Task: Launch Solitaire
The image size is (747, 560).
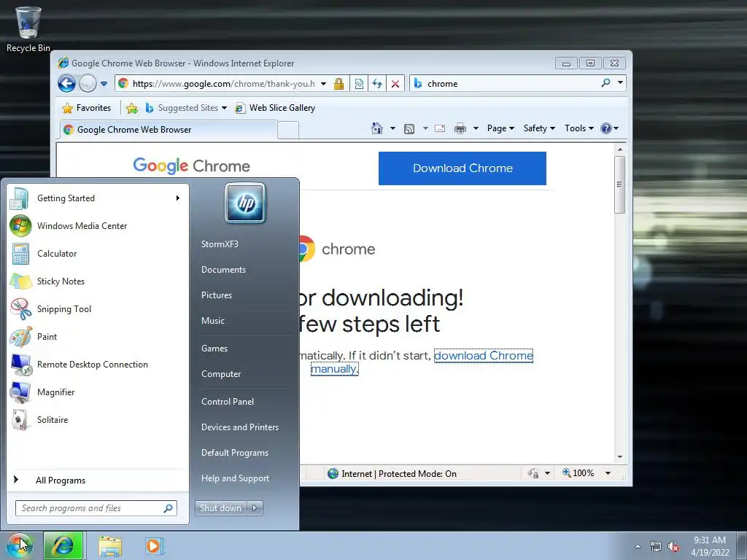Action: (x=98, y=420)
